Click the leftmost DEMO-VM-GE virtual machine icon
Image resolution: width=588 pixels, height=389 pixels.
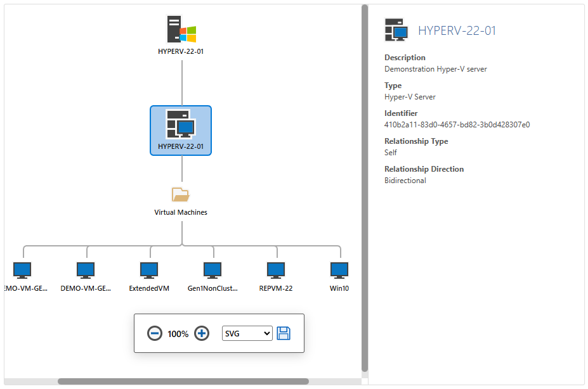coord(22,269)
